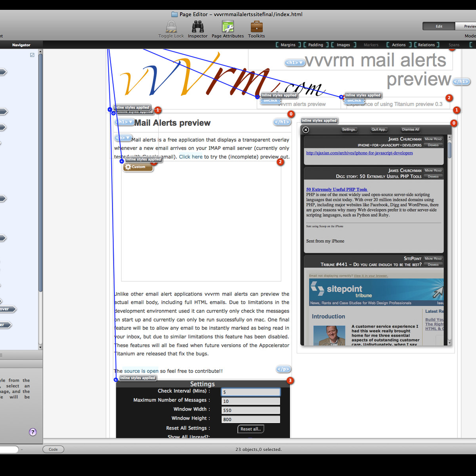This screenshot has height=476, width=476.
Task: Toggle the Margins overlay filter
Action: pyautogui.click(x=288, y=45)
